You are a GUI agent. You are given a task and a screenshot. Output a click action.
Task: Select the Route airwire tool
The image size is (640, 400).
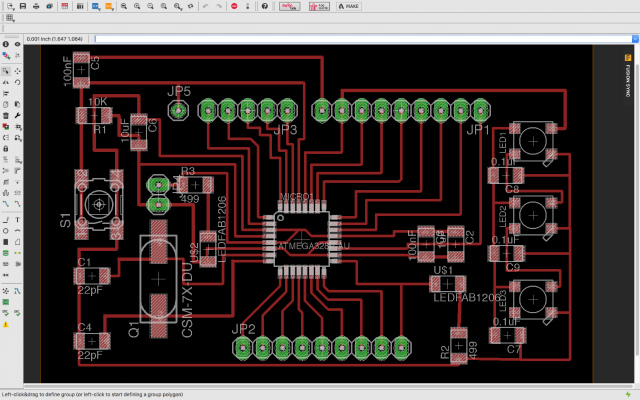point(6,203)
